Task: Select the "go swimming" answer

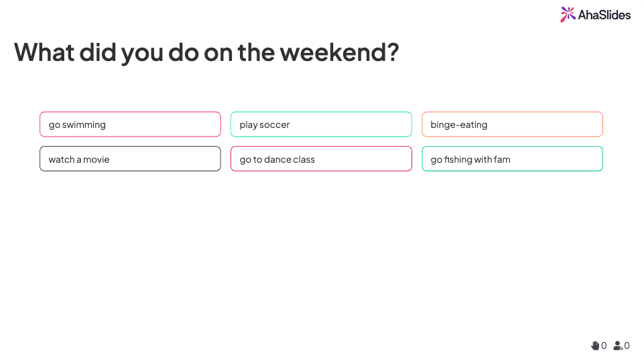Action: [130, 125]
